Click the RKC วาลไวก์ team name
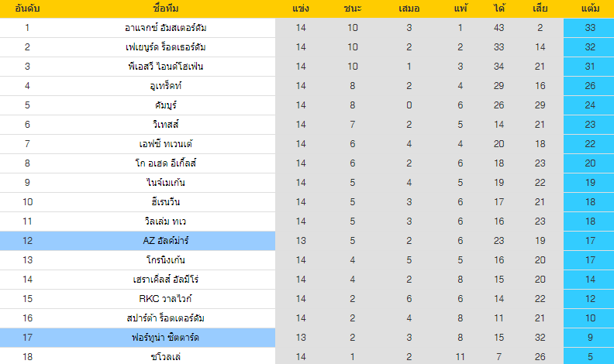Screen dimensions: 614x364 coord(165,299)
